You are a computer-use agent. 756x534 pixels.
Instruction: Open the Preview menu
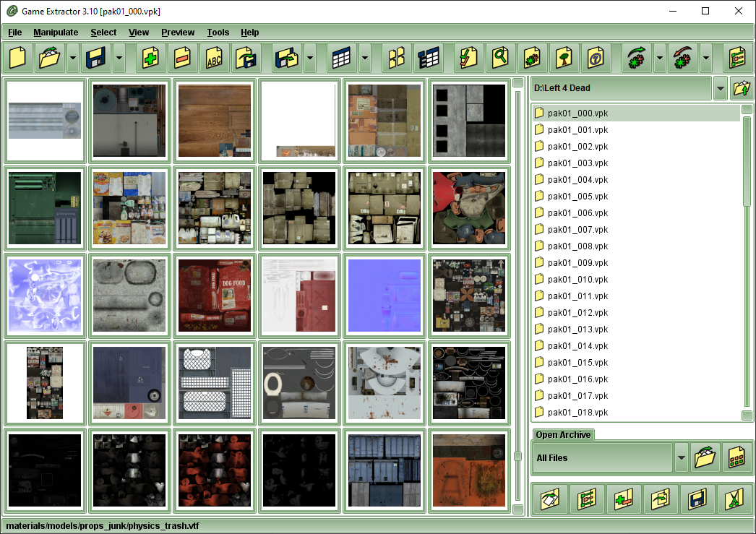pyautogui.click(x=178, y=33)
